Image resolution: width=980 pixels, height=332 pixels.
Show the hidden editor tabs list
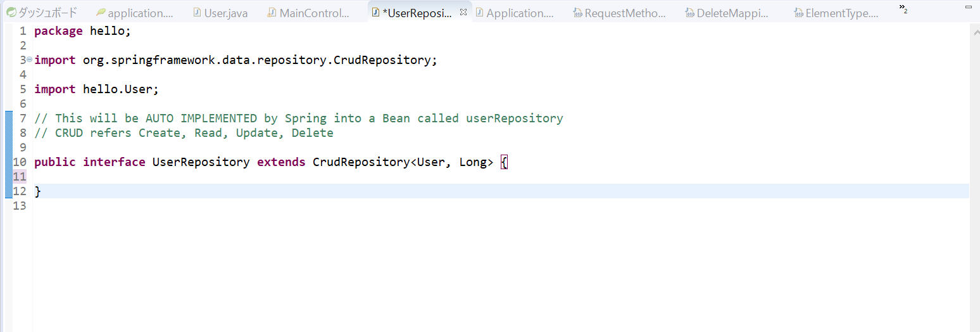903,9
